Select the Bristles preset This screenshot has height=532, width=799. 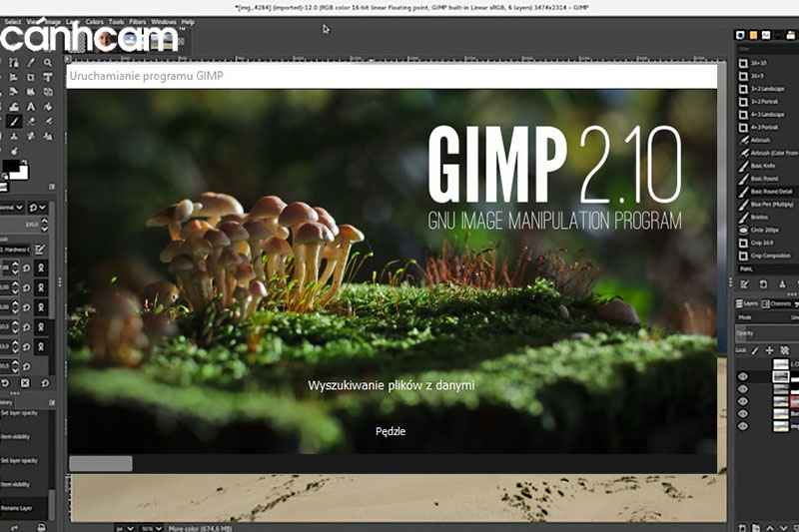pyautogui.click(x=768, y=217)
